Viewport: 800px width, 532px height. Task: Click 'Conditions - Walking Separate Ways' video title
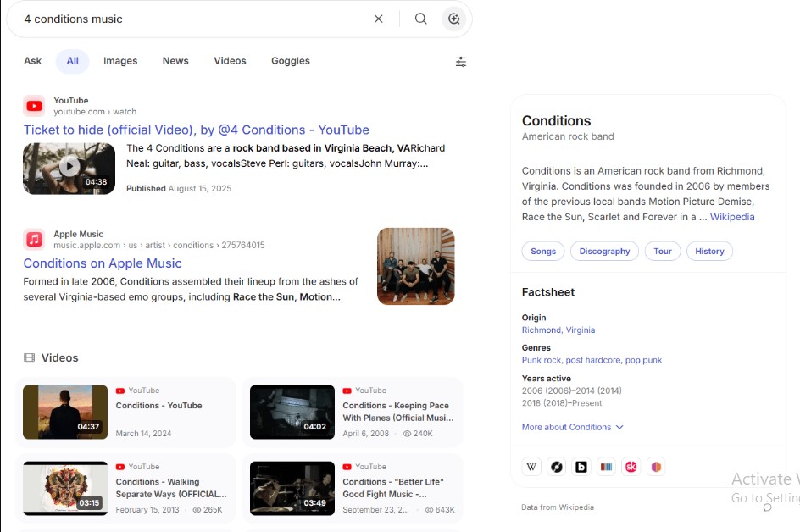point(171,488)
